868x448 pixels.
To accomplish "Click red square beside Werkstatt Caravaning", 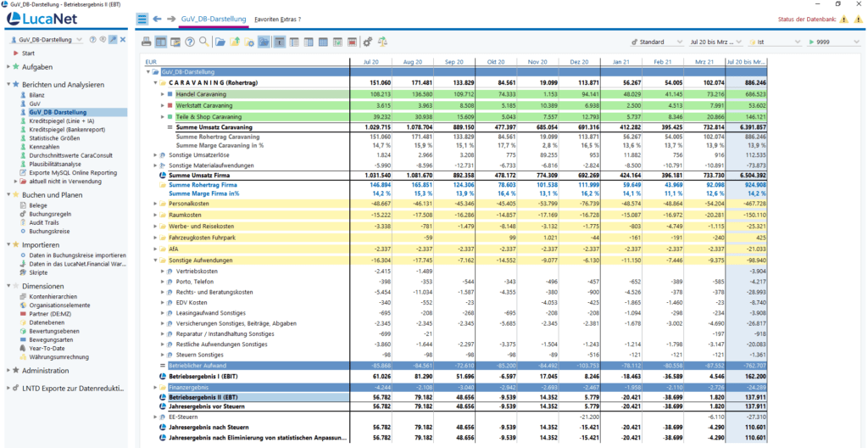I will click(170, 104).
